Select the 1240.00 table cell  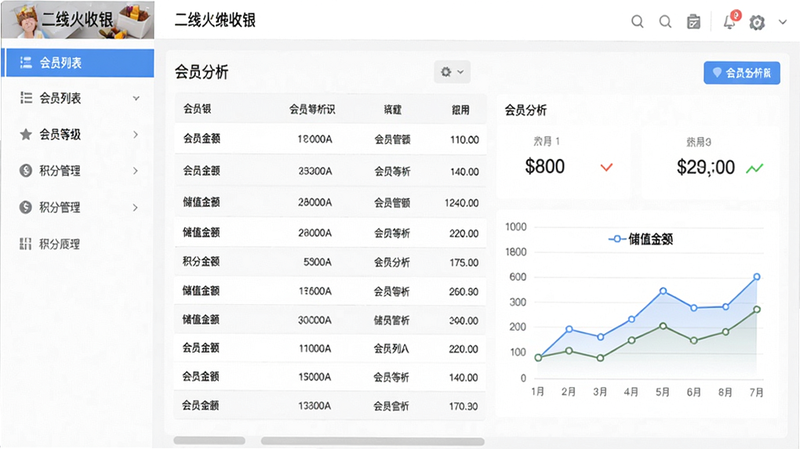pyautogui.click(x=462, y=203)
